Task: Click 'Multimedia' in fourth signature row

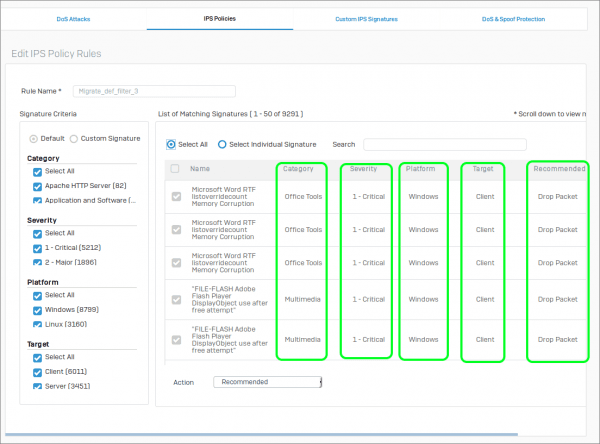Action: [x=302, y=299]
